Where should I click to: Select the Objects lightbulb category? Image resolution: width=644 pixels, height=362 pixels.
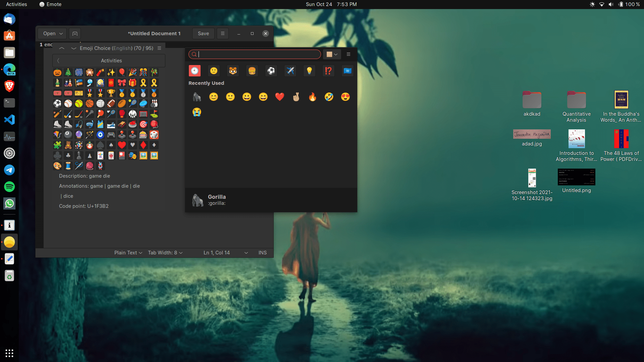309,71
